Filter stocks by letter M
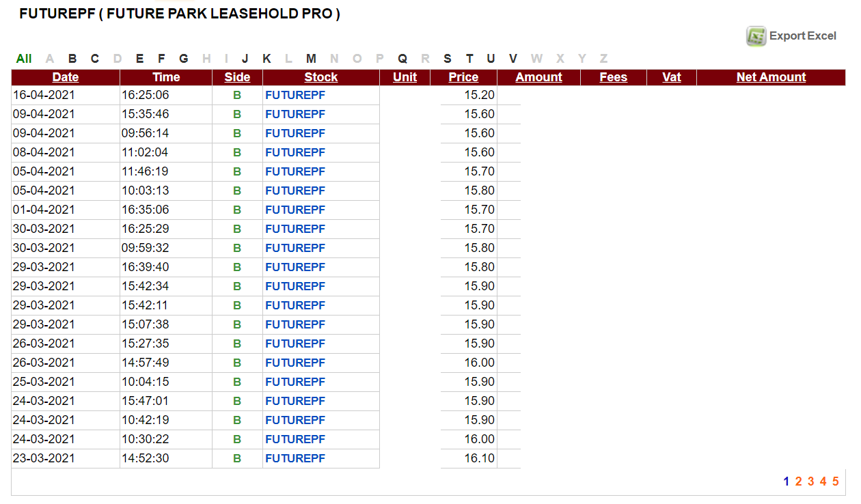 [x=311, y=59]
